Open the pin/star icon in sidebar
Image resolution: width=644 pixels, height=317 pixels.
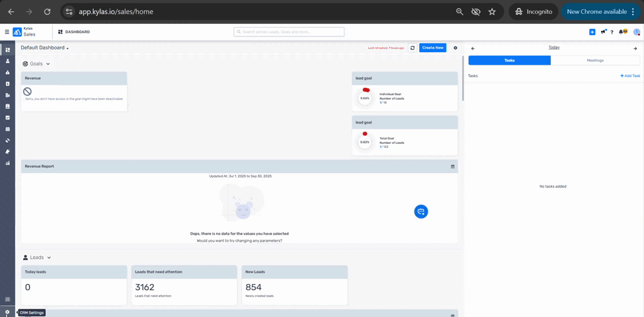7,152
